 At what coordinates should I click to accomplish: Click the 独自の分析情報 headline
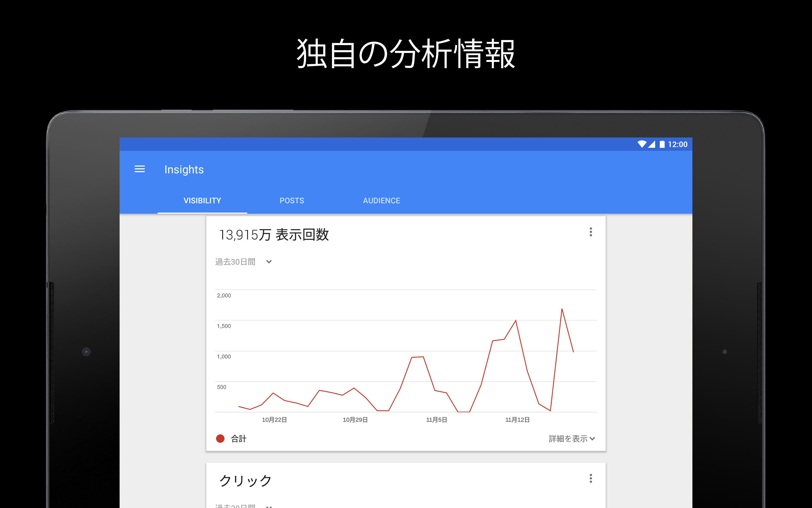point(406,54)
